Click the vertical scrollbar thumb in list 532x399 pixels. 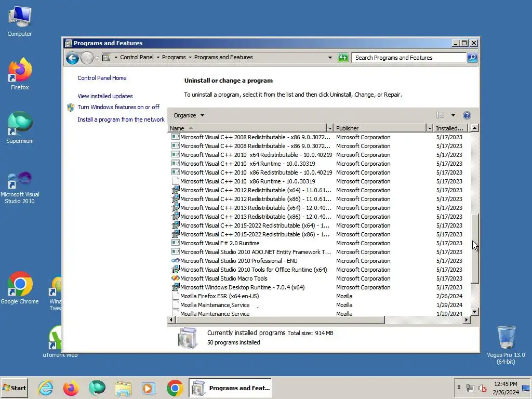coord(475,248)
